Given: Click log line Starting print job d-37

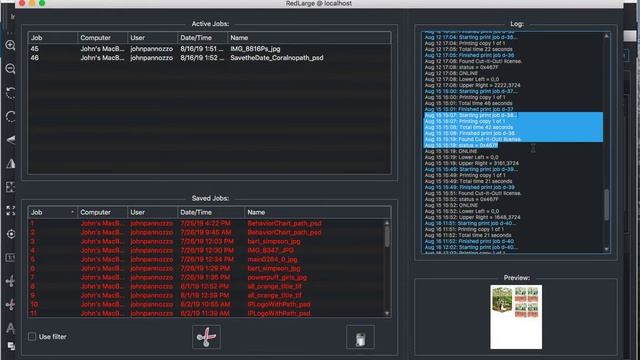Looking at the screenshot, I should [x=471, y=91].
